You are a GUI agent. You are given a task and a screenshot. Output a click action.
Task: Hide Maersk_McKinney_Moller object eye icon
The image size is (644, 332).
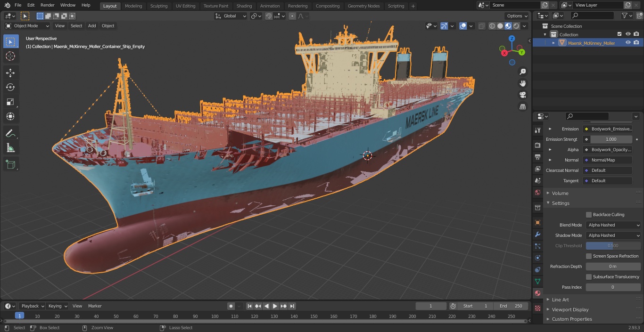click(628, 43)
